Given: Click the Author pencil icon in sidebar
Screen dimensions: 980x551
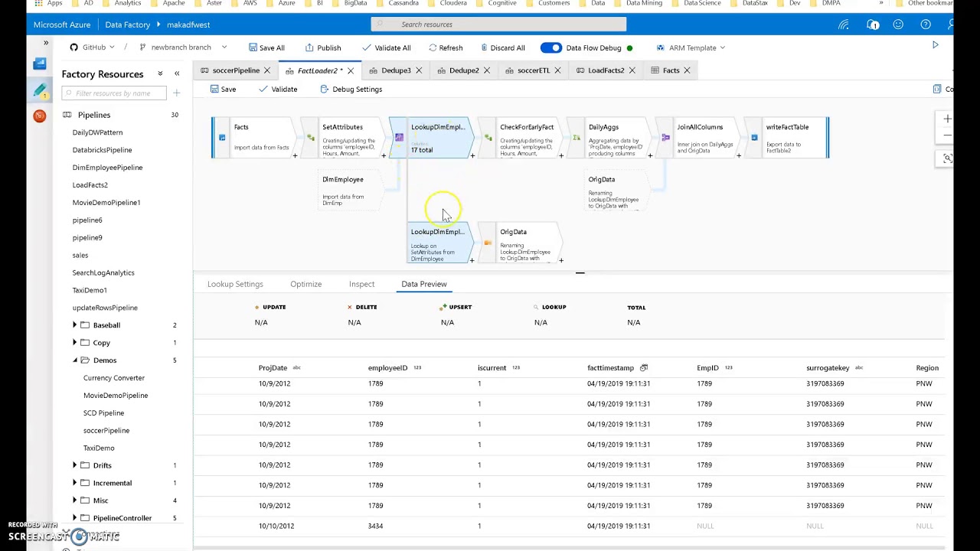Looking at the screenshot, I should [x=40, y=90].
